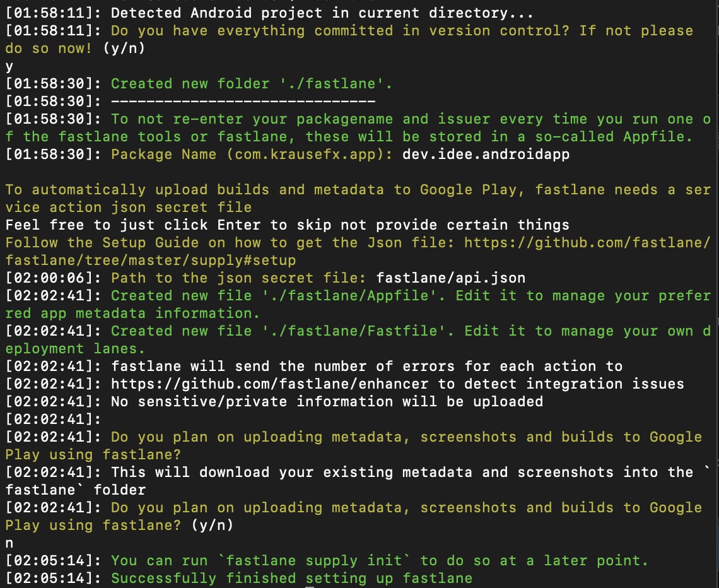Viewport: 719px width, 588px height.
Task: Click the typed 'y' answer line
Action: (9, 66)
